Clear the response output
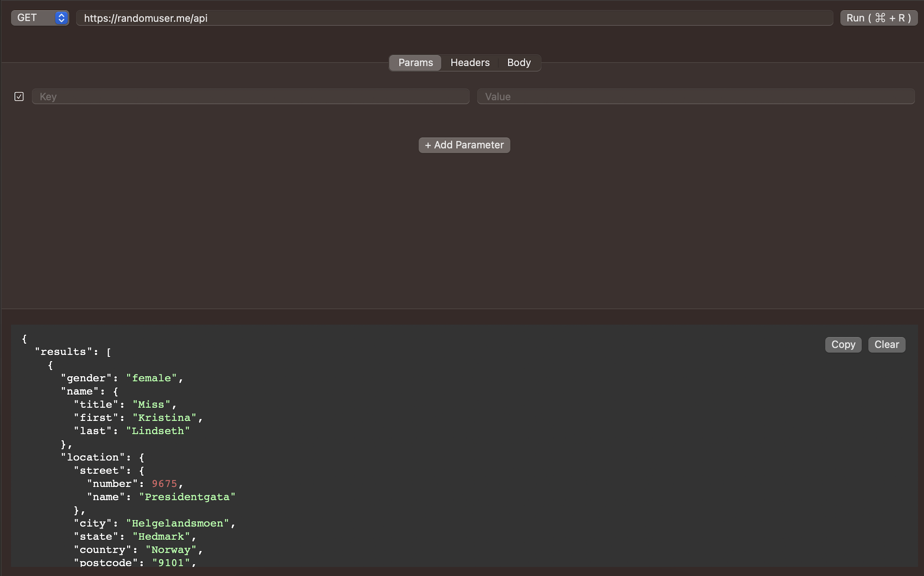 pos(886,345)
